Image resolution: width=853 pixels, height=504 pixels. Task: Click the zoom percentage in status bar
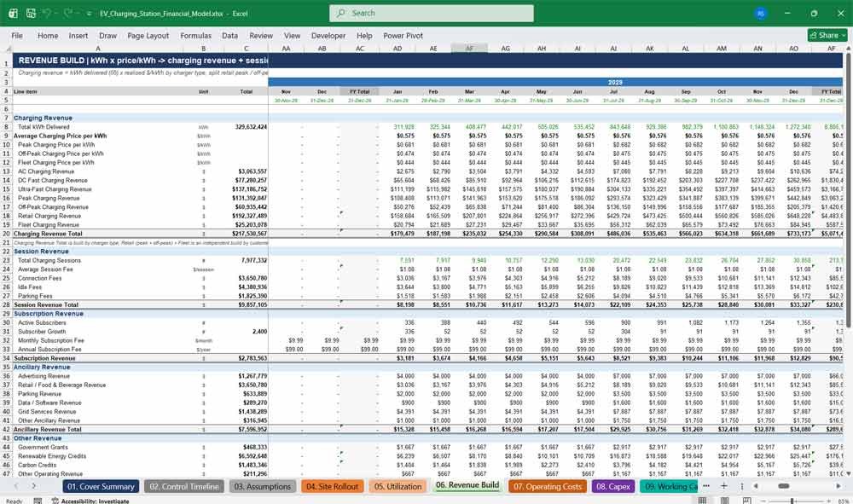(x=842, y=501)
